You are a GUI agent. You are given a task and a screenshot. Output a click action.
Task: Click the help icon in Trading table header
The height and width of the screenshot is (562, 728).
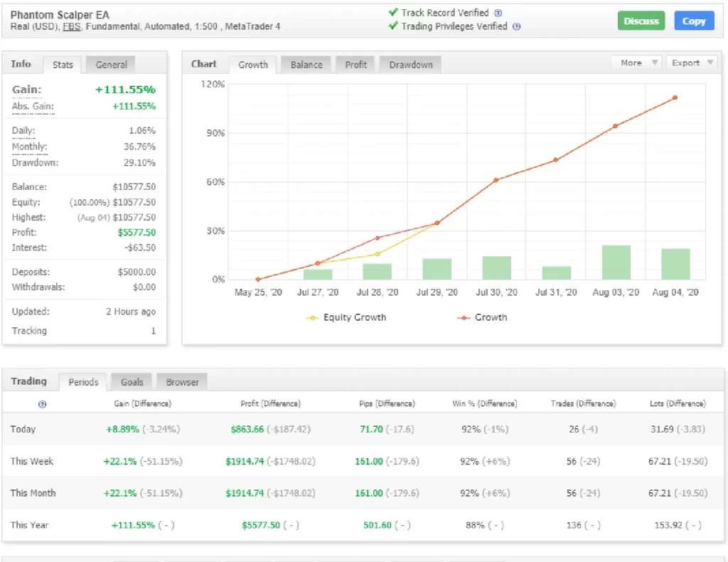tap(42, 404)
